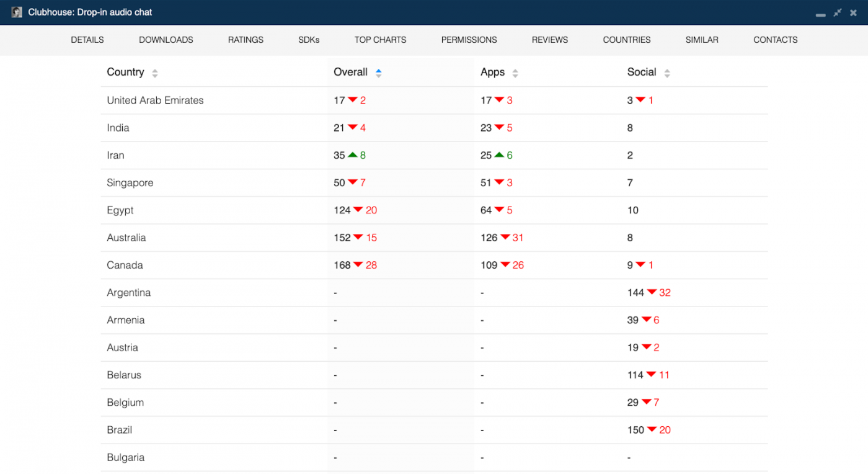868x474 pixels.
Task: Click Argentina's Social rank 144 down 32
Action: [x=649, y=293]
